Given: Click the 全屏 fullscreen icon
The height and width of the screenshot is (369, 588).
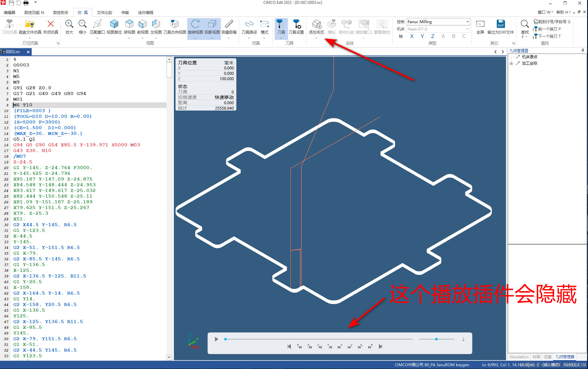Looking at the screenshot, I should [x=480, y=24].
